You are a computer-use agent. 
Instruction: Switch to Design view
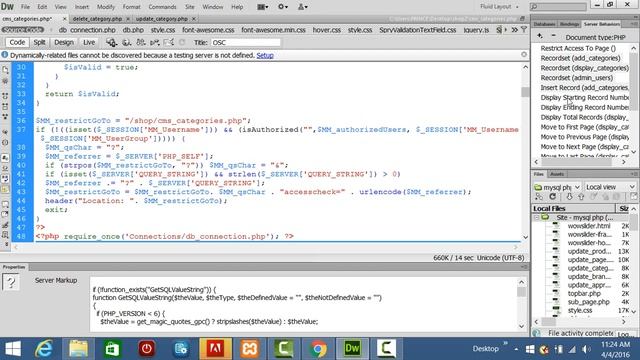point(64,42)
